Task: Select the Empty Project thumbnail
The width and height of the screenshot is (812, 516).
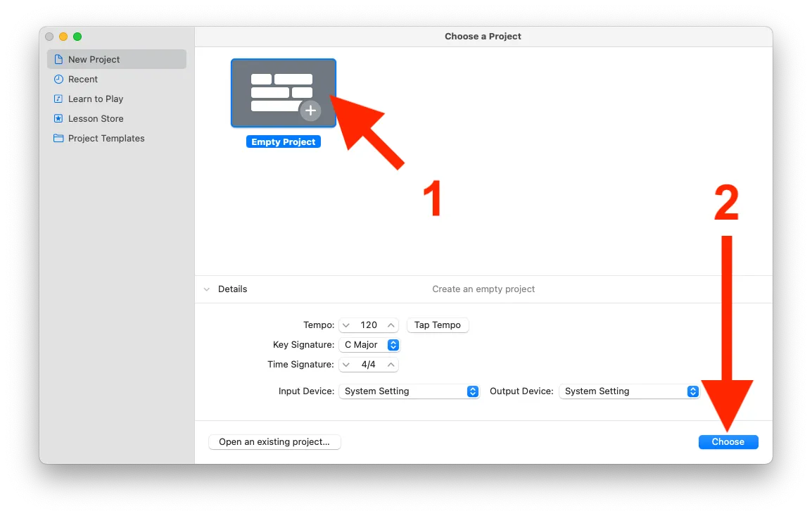Action: point(283,93)
